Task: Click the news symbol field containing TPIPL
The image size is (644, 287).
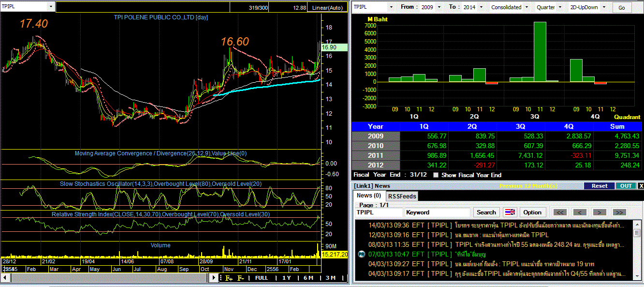Action: pyautogui.click(x=379, y=212)
